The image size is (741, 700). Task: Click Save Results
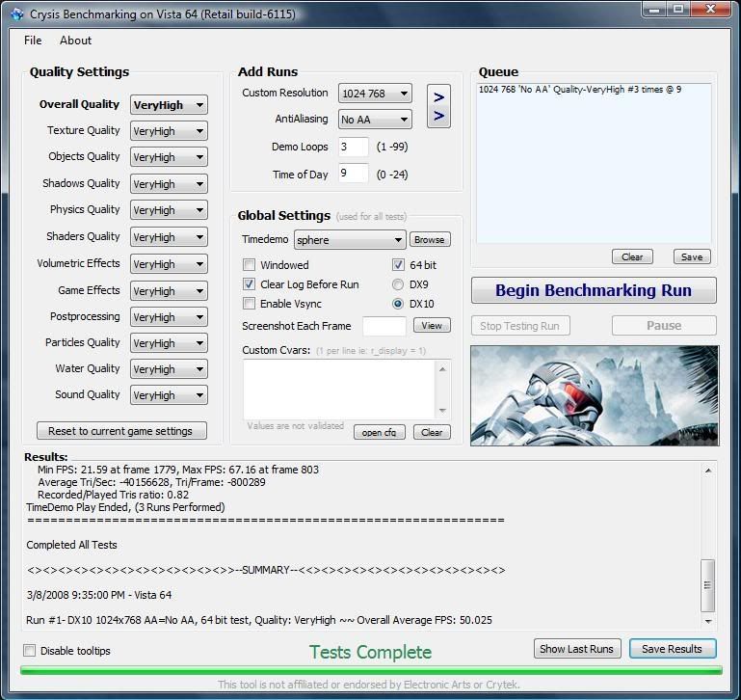pyautogui.click(x=673, y=649)
